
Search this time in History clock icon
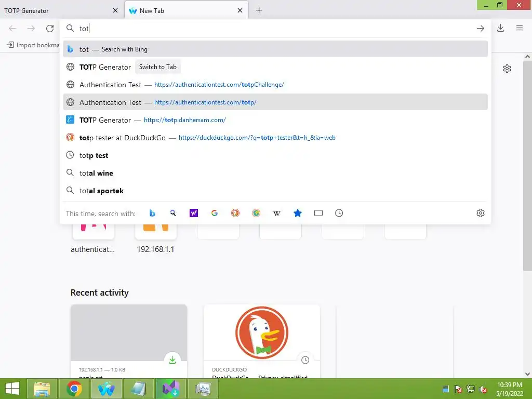[x=339, y=213]
